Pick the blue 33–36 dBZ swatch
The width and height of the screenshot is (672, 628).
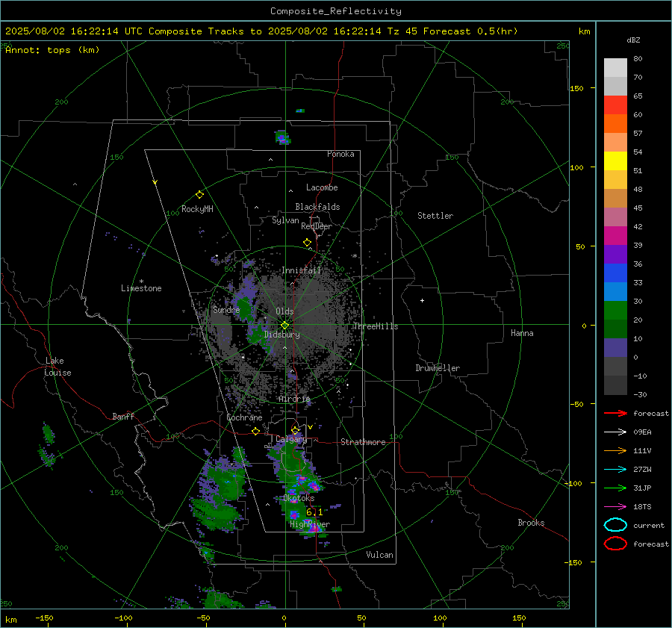coord(615,273)
